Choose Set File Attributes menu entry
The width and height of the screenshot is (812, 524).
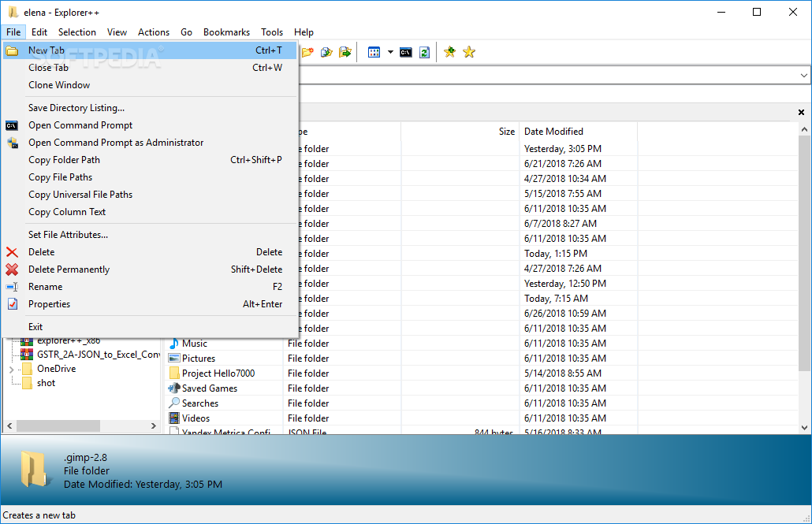(150, 235)
